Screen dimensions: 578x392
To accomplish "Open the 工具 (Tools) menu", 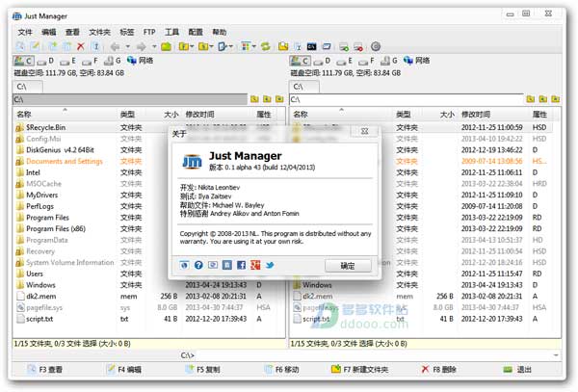I will 171,32.
